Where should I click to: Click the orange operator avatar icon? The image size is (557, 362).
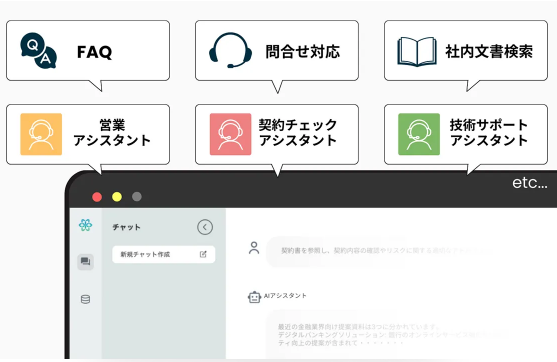coord(41,134)
